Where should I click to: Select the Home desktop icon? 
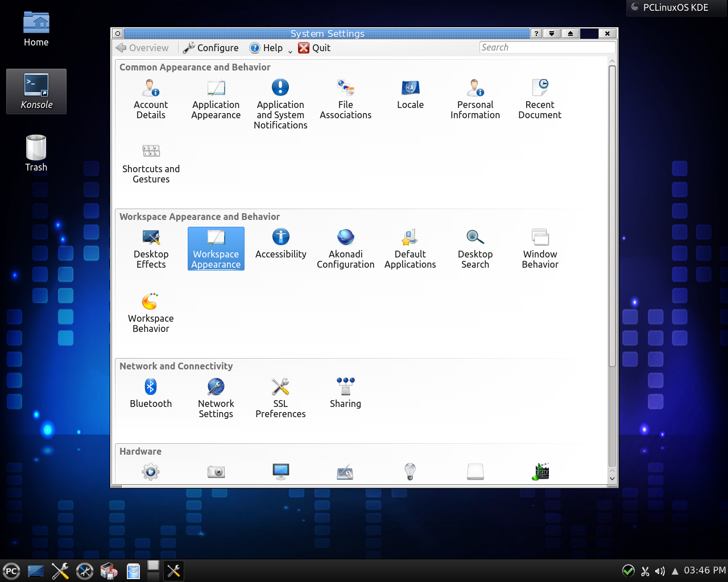[36, 30]
